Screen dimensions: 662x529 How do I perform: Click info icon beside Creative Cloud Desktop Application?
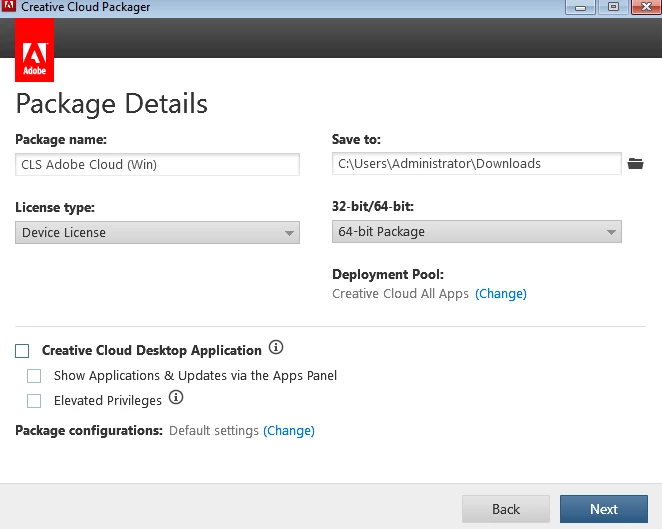coord(276,348)
